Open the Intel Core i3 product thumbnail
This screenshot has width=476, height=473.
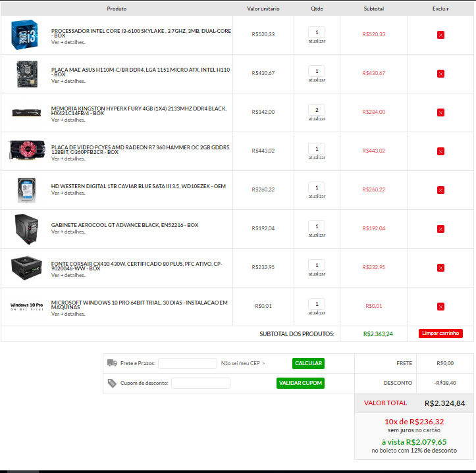24,35
